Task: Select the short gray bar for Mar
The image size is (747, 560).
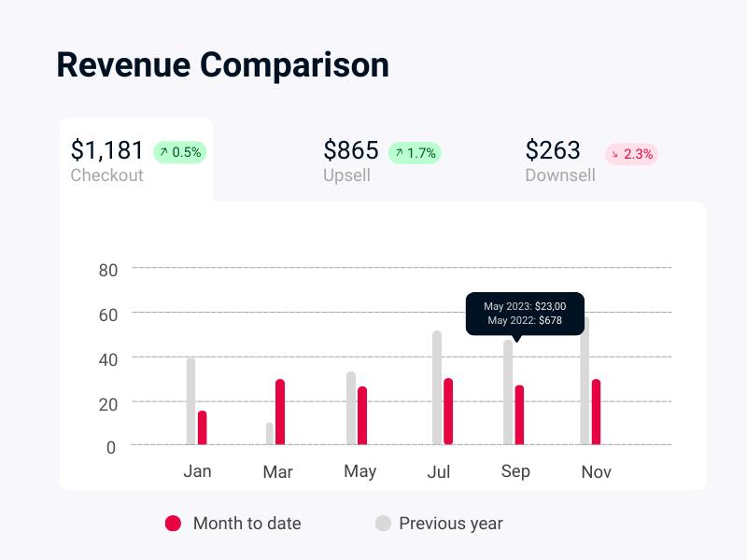Action: [x=270, y=434]
